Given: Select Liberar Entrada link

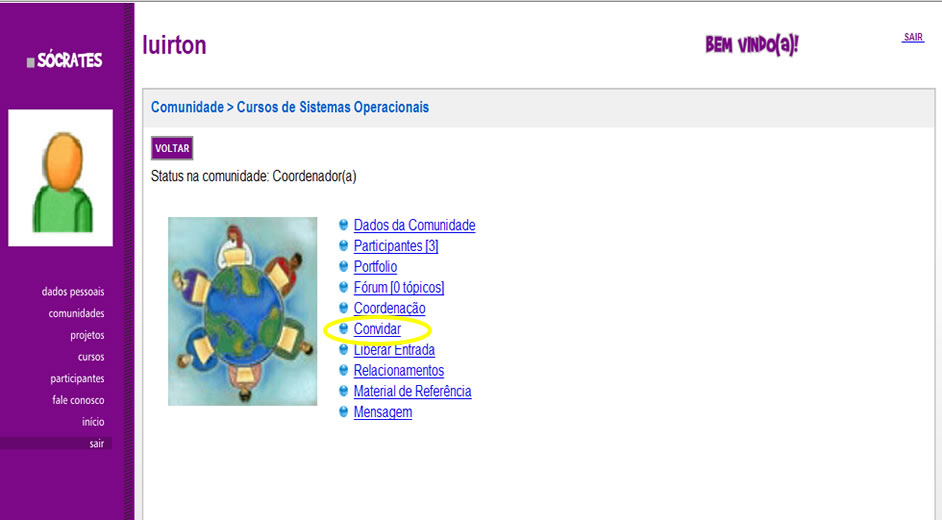Looking at the screenshot, I should click(x=394, y=350).
